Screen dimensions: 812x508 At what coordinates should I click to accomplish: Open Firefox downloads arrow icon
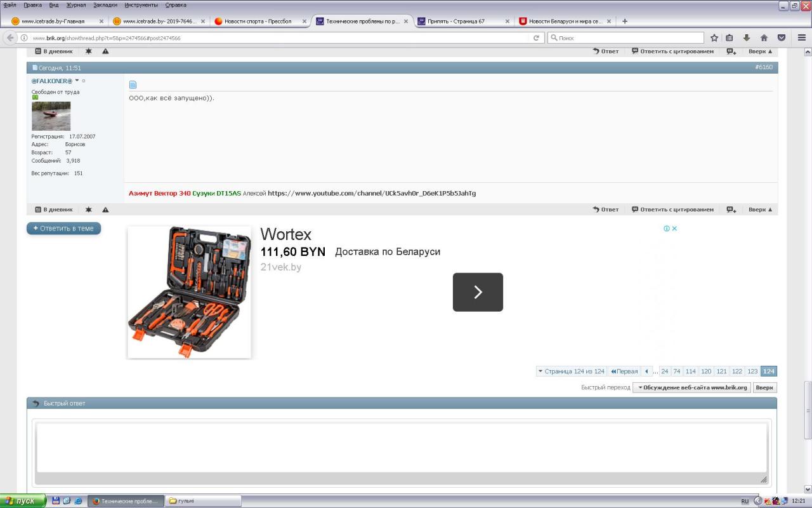[747, 38]
